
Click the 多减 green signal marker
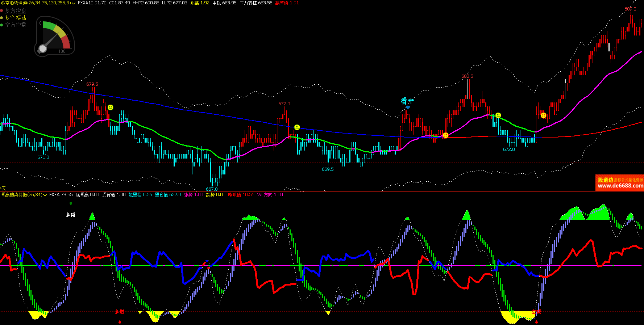pyautogui.click(x=71, y=204)
